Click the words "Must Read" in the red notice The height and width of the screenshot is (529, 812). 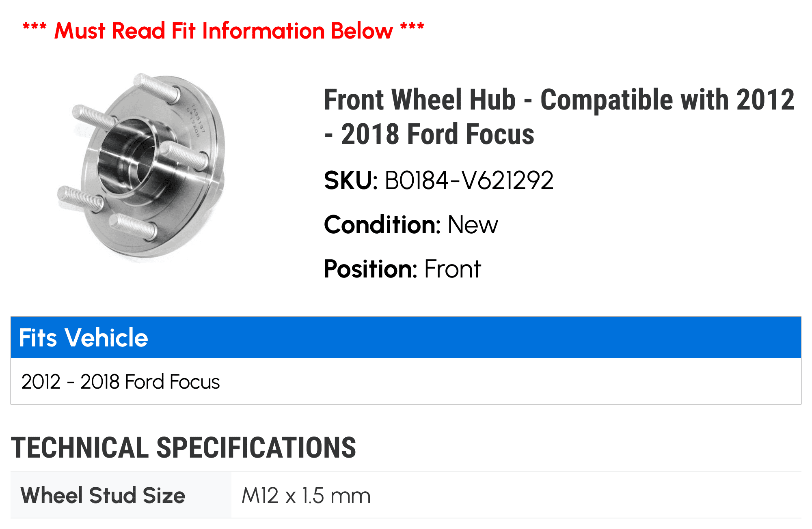tap(110, 31)
